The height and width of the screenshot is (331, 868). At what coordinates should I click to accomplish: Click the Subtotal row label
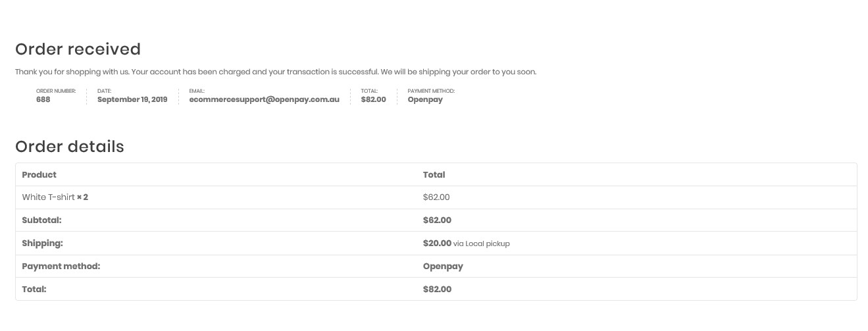pos(41,220)
